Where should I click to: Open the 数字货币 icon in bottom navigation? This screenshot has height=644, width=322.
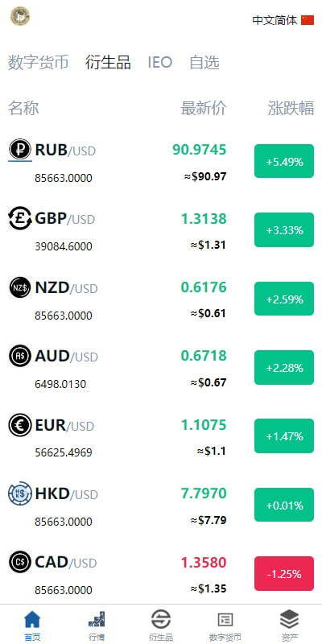[x=225, y=619]
